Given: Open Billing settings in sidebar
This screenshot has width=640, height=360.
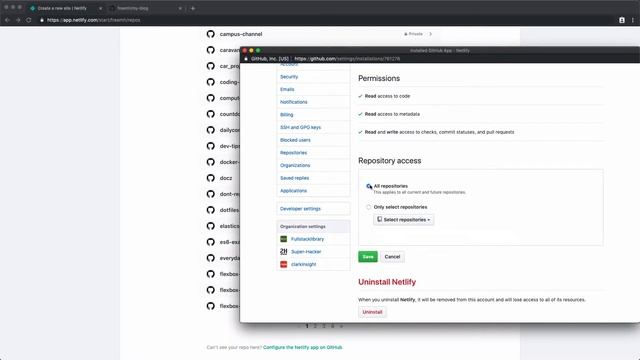Looking at the screenshot, I should point(287,115).
